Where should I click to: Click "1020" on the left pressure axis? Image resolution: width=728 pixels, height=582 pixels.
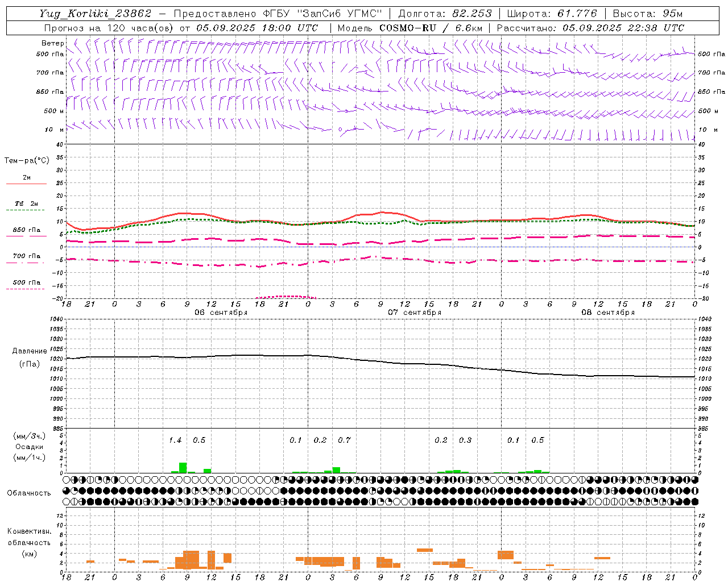(x=55, y=359)
